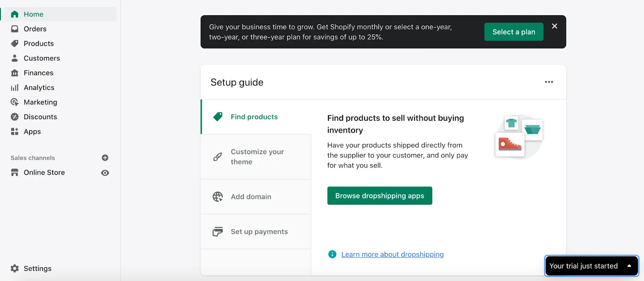Click the info icon near dropshipping link
This screenshot has height=281, width=644.
(x=332, y=254)
